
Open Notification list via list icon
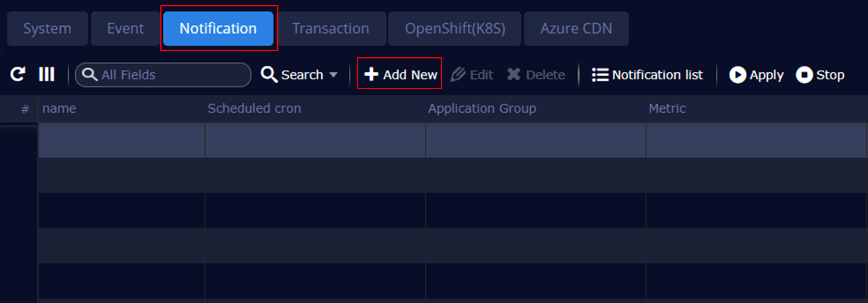tap(600, 75)
